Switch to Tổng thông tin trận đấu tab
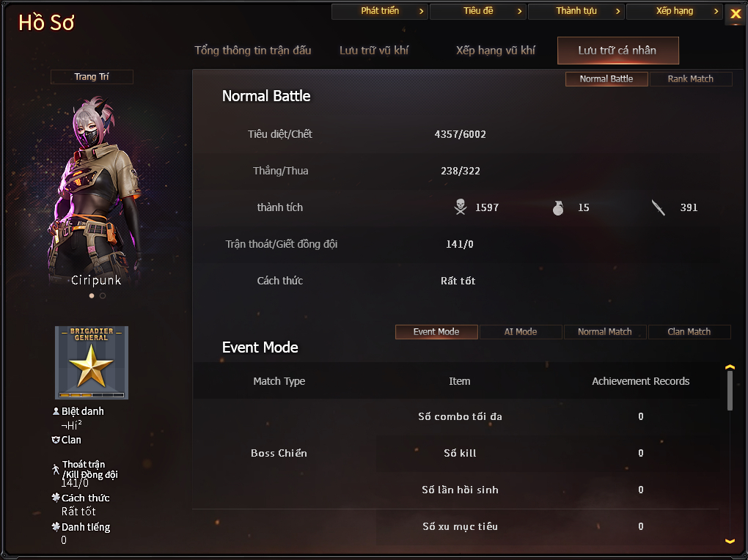 (x=253, y=51)
